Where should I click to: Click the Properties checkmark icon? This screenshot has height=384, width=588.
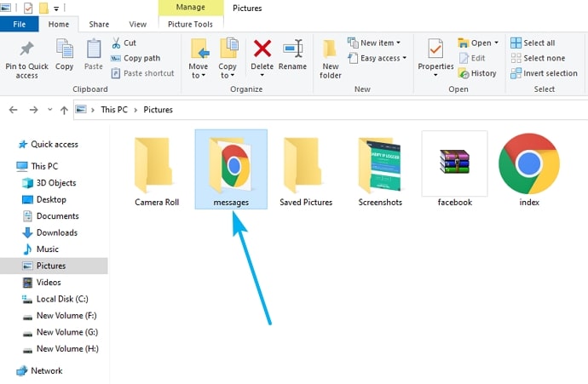coord(435,49)
